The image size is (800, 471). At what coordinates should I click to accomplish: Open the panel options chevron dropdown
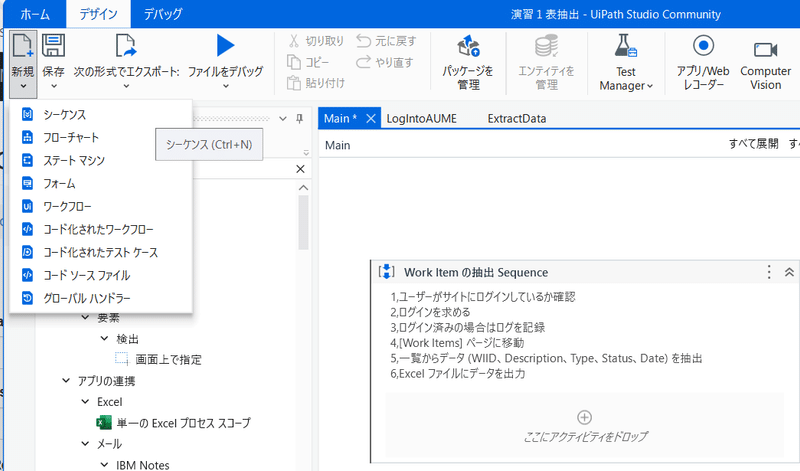283,118
